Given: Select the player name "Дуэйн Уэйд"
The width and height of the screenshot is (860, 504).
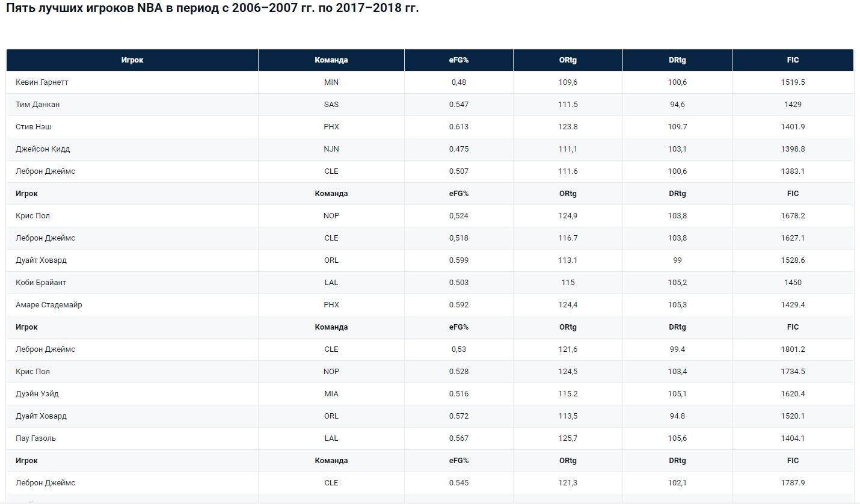Looking at the screenshot, I should (37, 394).
